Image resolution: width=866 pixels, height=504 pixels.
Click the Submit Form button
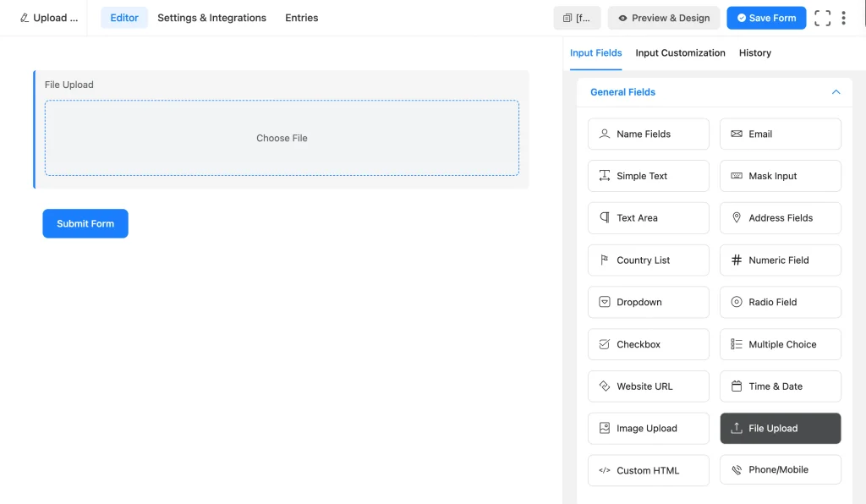point(85,223)
